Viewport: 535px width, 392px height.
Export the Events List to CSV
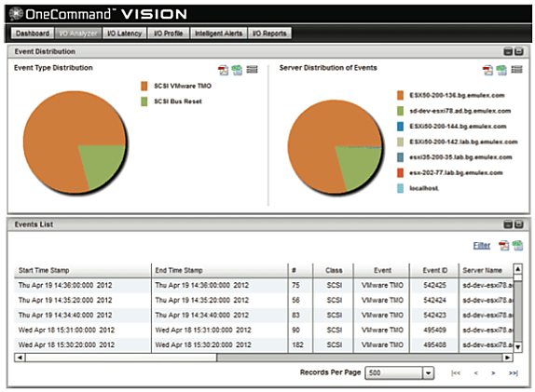click(517, 246)
